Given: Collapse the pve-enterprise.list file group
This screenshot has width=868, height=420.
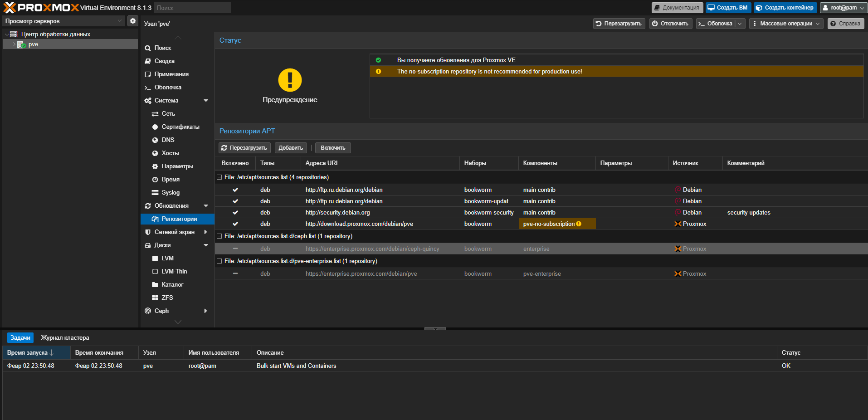Looking at the screenshot, I should point(219,261).
